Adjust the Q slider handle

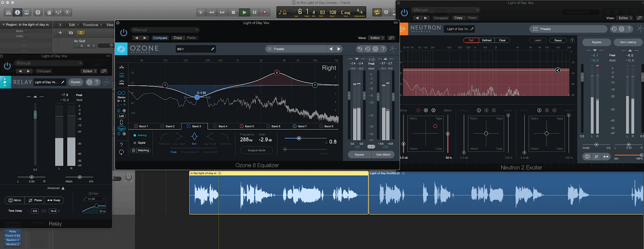click(x=299, y=138)
